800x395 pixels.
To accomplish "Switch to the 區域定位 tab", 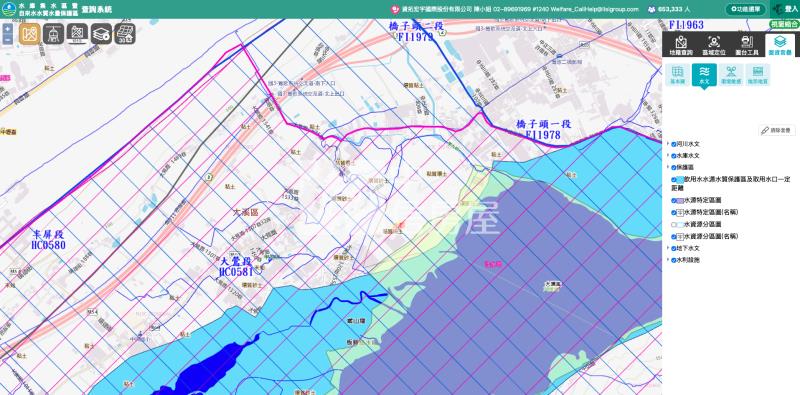I will pyautogui.click(x=714, y=45).
